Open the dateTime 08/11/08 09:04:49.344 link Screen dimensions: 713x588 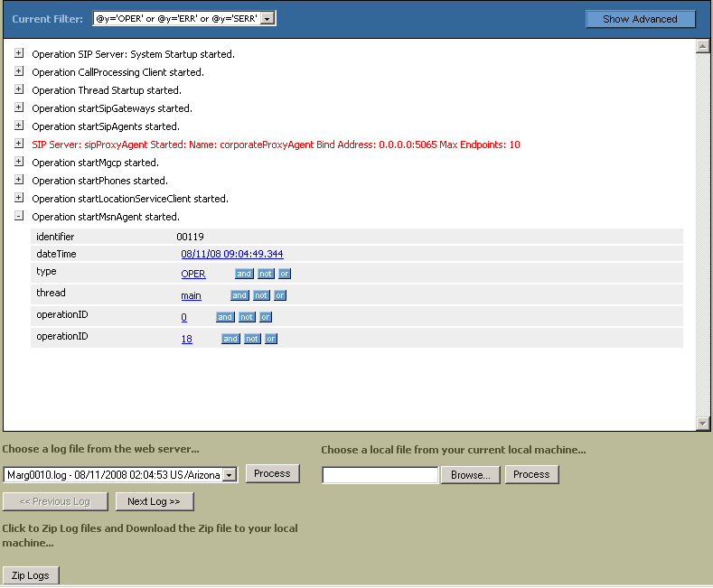point(231,255)
